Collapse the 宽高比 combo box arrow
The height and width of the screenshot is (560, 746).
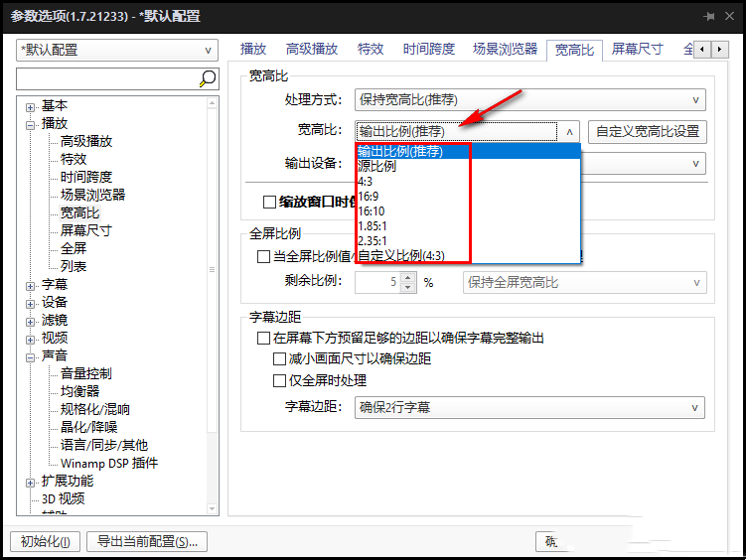tap(569, 132)
